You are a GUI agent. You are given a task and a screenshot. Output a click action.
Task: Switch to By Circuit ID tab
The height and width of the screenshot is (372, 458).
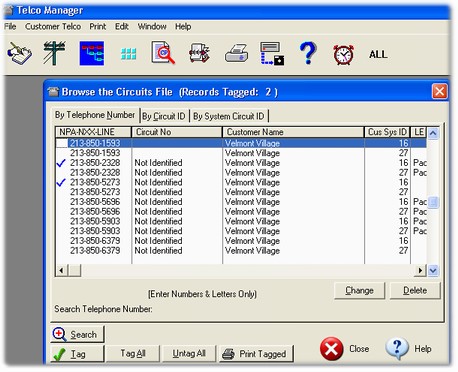click(164, 116)
